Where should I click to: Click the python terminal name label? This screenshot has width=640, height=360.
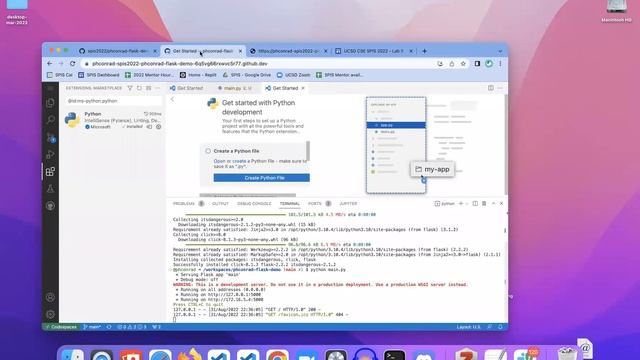(444, 204)
